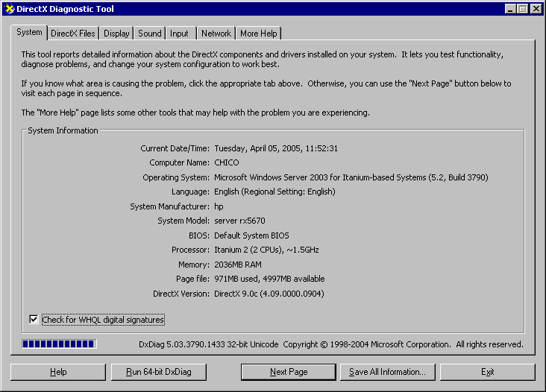Click the language value English (Regional Setting)
The image size is (546, 392).
click(x=274, y=192)
